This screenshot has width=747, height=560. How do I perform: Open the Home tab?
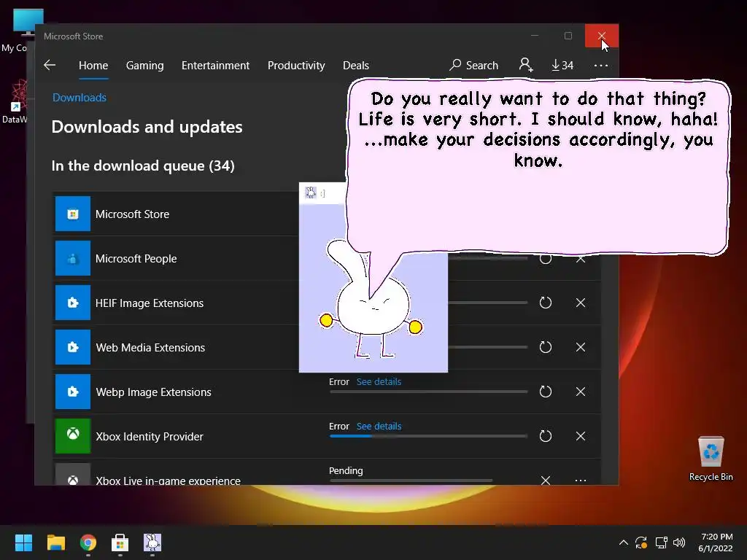click(93, 65)
